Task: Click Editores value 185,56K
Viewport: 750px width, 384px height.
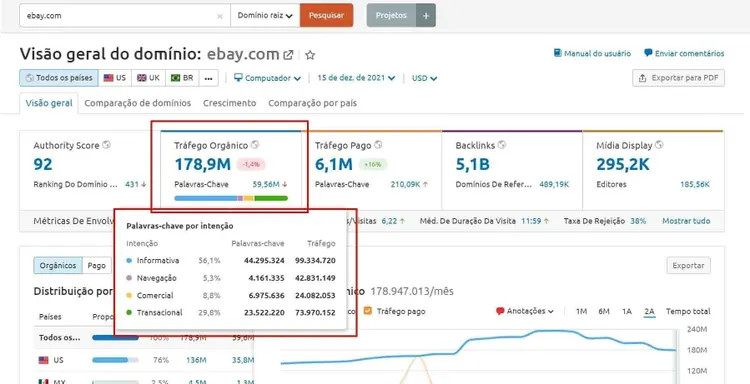Action: [695, 184]
